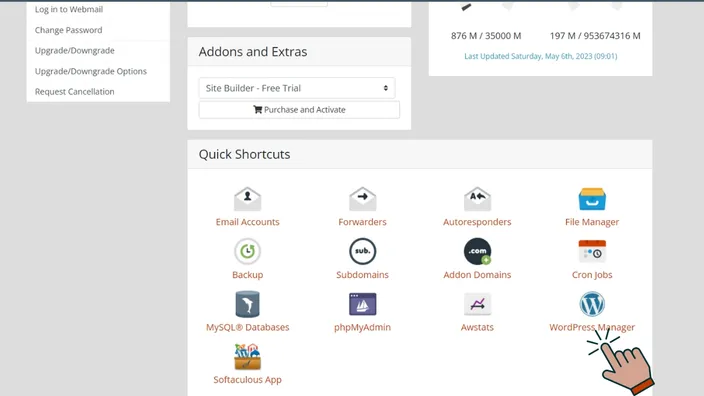Open the Email Accounts envelope icon
The width and height of the screenshot is (704, 396).
point(247,199)
